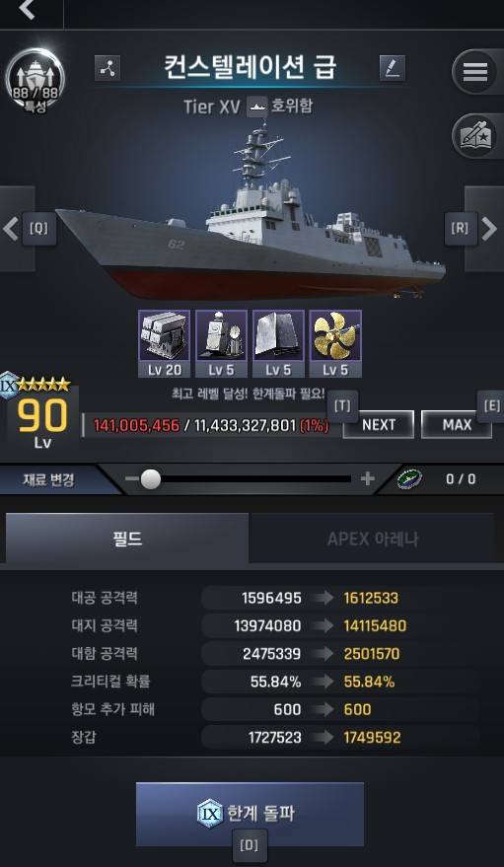504x867 pixels.
Task: Increase material amount with plus button
Action: [368, 478]
